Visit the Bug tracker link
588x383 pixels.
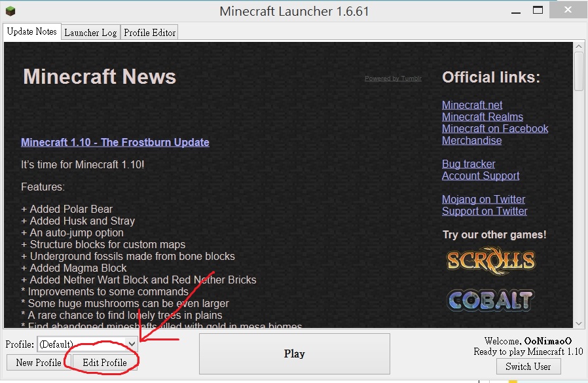point(468,164)
